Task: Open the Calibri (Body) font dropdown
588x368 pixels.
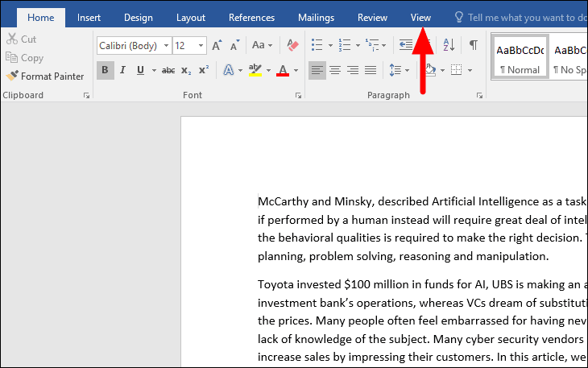Action: coord(166,46)
